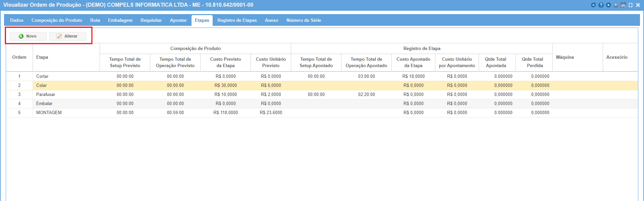Click Tempo Total de Operação Previsto header
This screenshot has width=644, height=201.
175,62
